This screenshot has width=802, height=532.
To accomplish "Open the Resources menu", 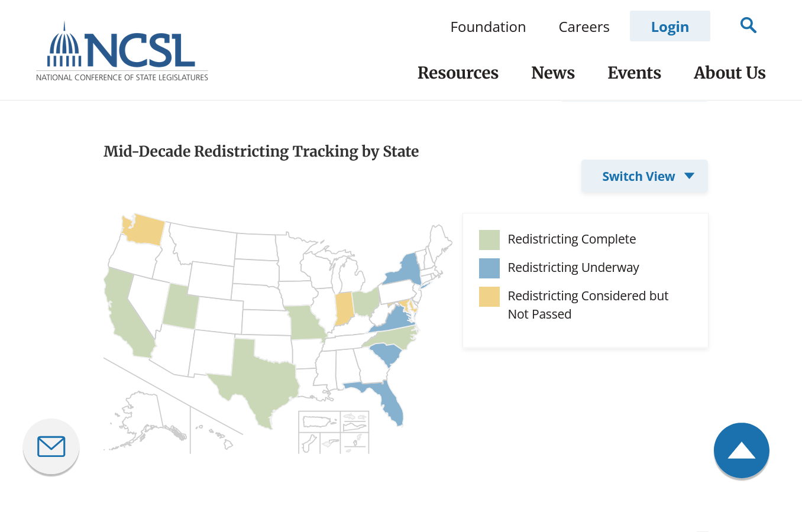I will coord(458,73).
